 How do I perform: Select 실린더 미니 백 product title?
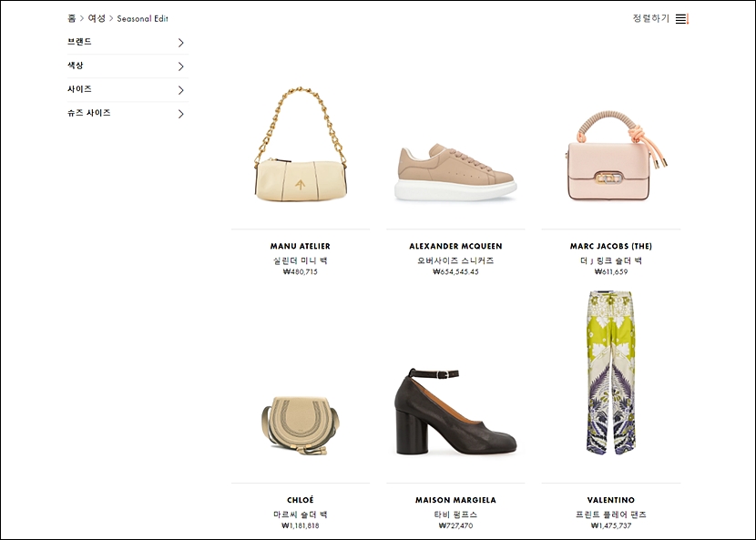tap(301, 260)
